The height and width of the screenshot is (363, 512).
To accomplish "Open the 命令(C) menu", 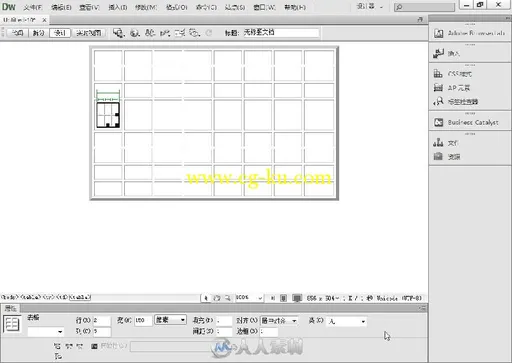I will pos(206,7).
